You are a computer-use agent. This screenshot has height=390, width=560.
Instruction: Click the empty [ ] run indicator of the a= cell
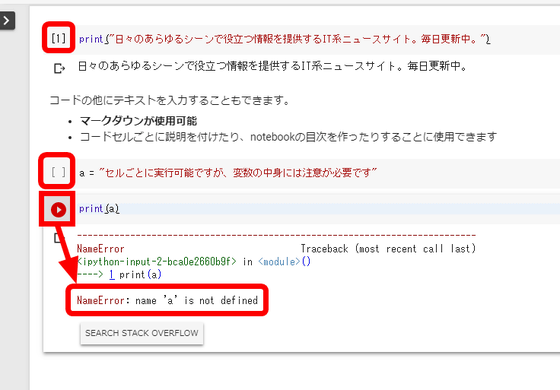[x=58, y=172]
